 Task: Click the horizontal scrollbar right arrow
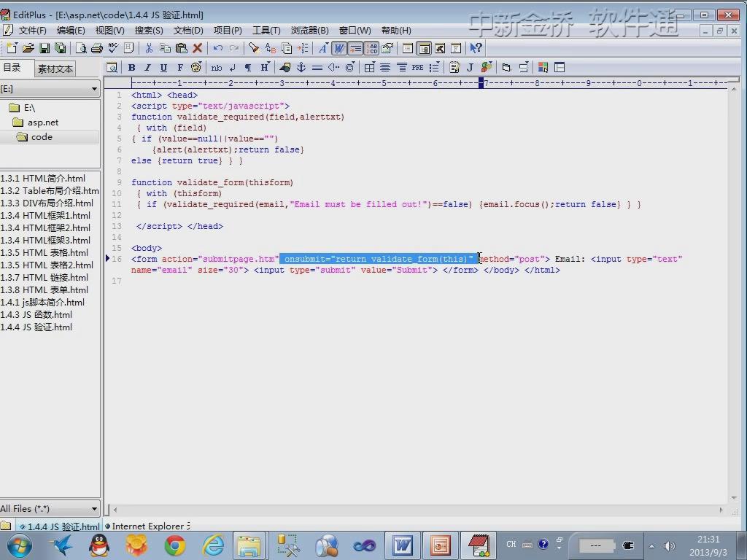point(721,510)
